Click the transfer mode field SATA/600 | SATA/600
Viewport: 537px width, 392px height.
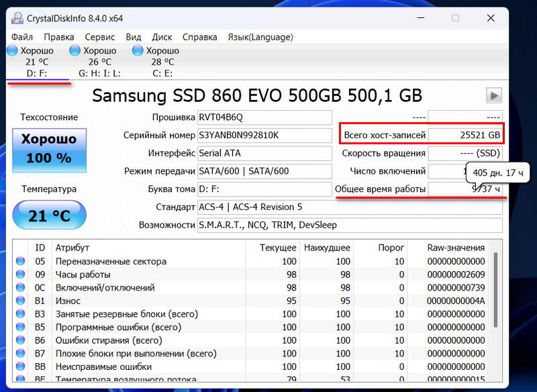pyautogui.click(x=264, y=171)
